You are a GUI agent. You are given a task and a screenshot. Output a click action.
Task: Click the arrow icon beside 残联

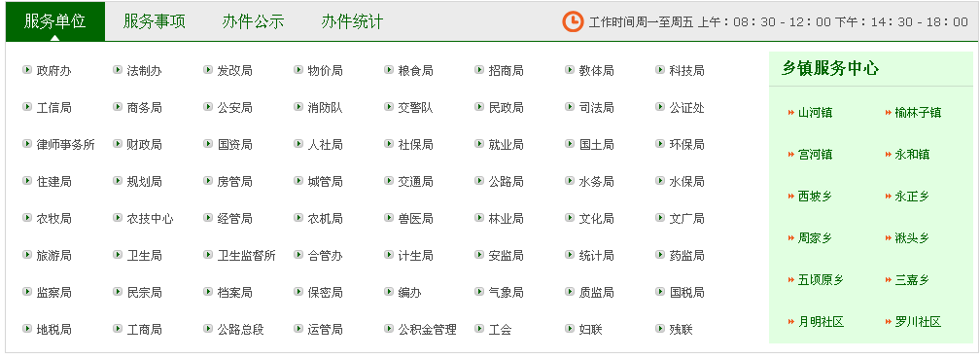coord(660,329)
